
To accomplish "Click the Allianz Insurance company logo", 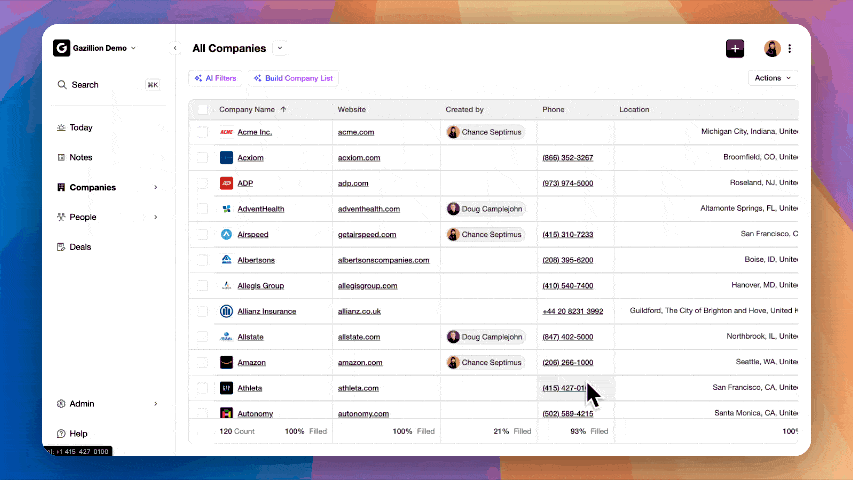I will (x=226, y=311).
